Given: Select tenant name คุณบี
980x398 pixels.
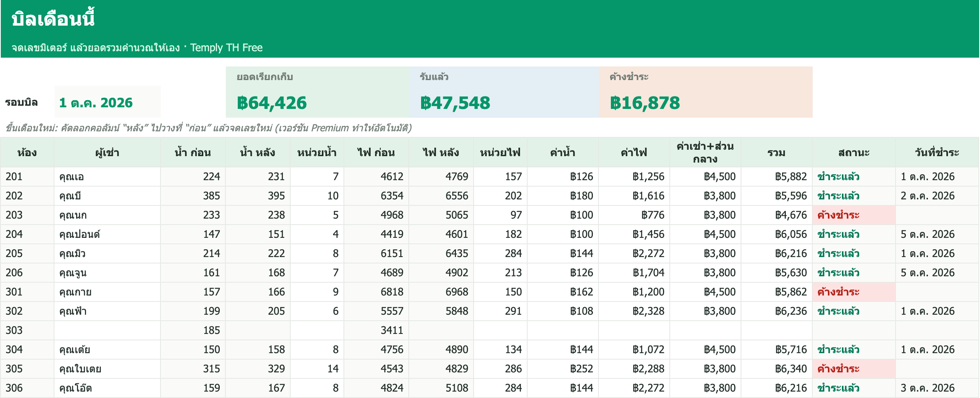Looking at the screenshot, I should point(107,196).
